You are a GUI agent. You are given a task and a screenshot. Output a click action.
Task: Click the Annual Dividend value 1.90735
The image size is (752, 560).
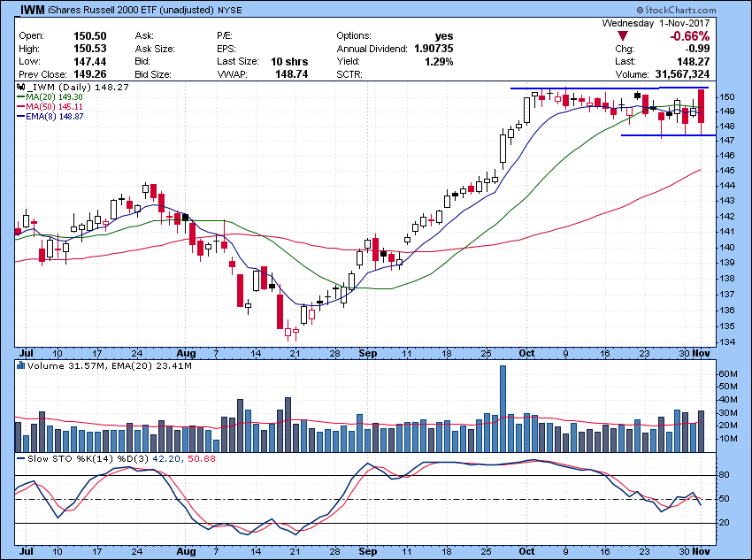pyautogui.click(x=434, y=49)
